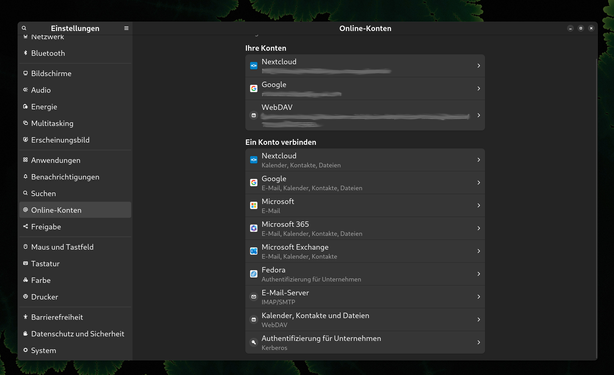Click the Barrierefreiheit label

pyautogui.click(x=57, y=317)
